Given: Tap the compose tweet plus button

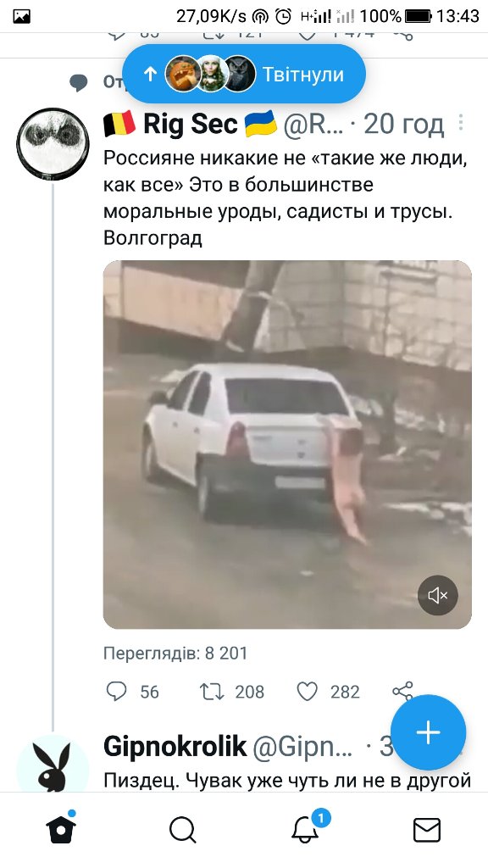Looking at the screenshot, I should [428, 732].
